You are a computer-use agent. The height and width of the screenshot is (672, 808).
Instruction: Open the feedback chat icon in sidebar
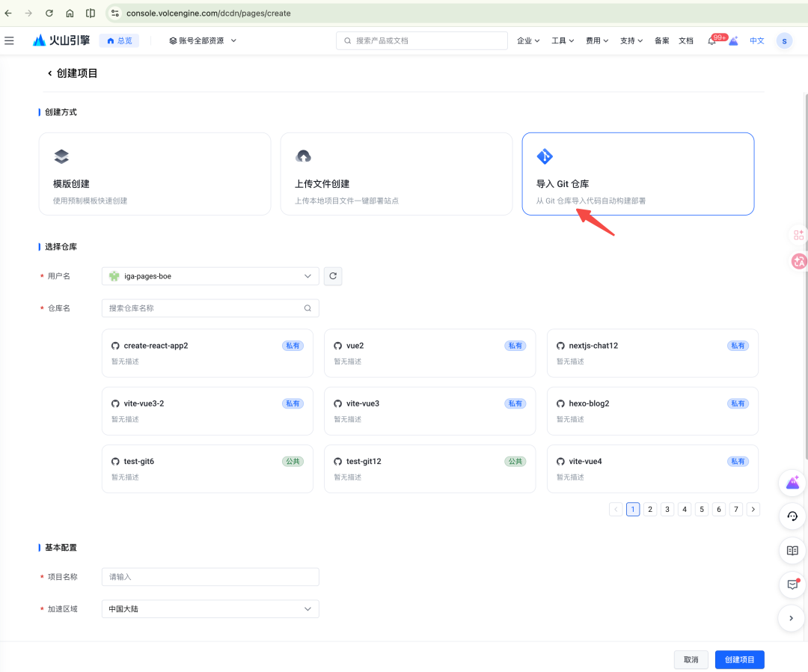coord(792,584)
